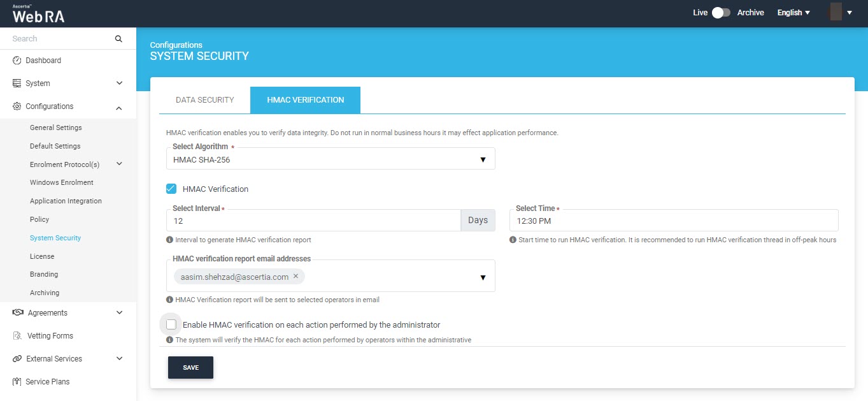The width and height of the screenshot is (868, 401).
Task: Click the Vetting Forms document icon
Action: tap(17, 336)
